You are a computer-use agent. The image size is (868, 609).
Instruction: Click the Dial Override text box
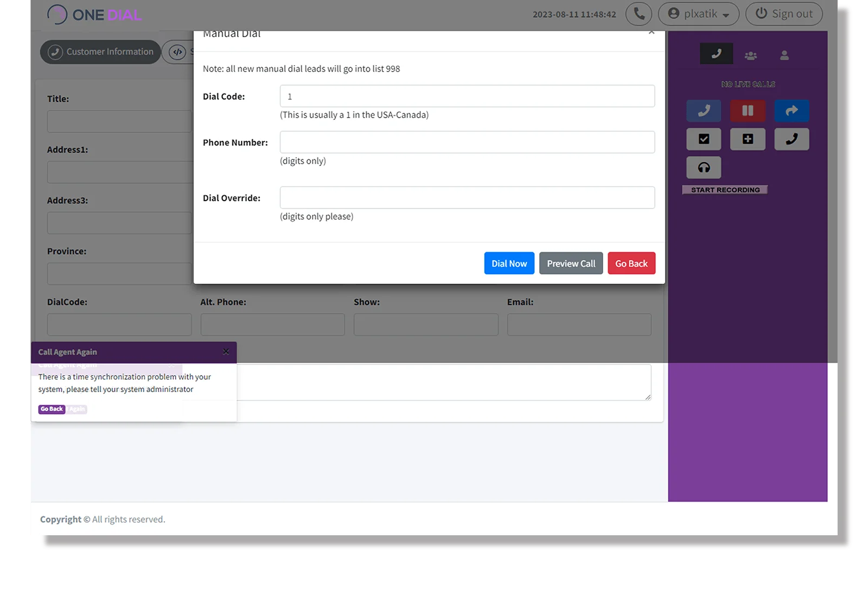click(467, 198)
